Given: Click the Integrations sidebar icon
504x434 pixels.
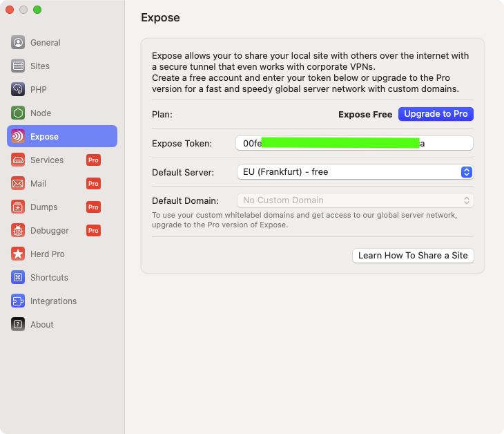Looking at the screenshot, I should [18, 301].
